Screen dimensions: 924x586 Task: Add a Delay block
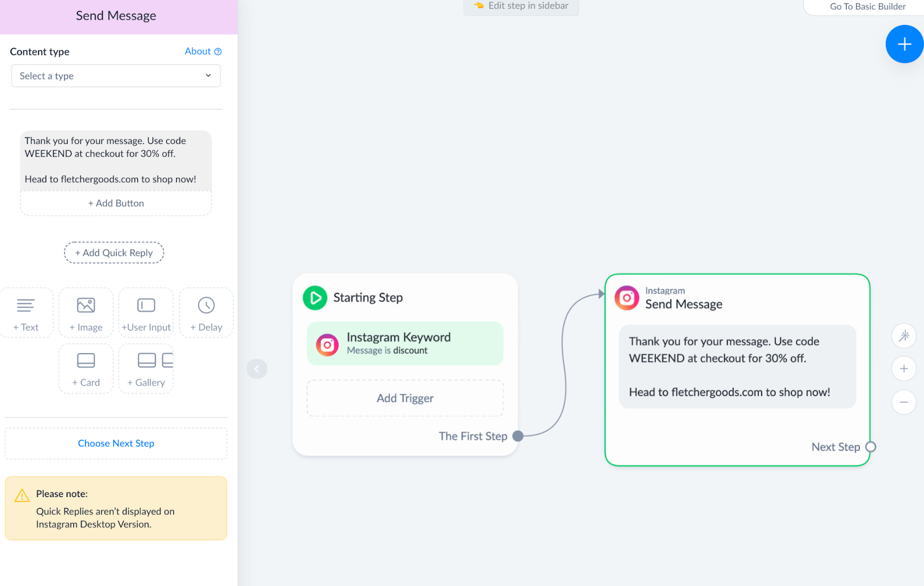(206, 313)
